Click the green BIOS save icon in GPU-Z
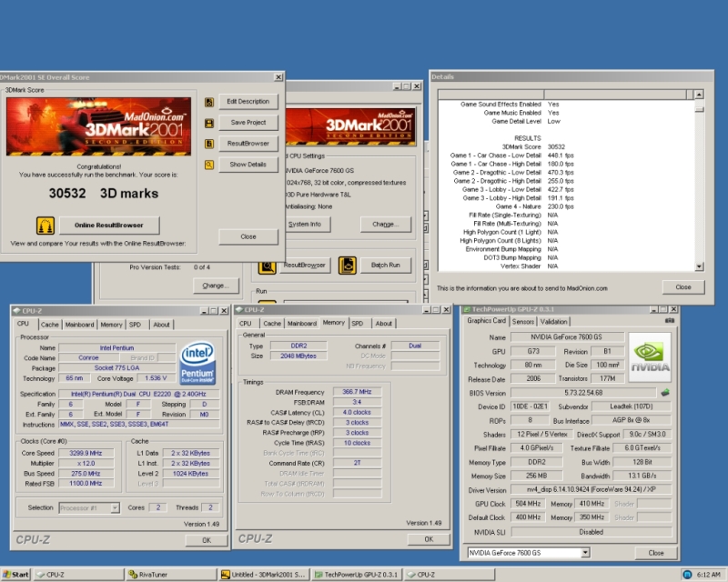 665,393
